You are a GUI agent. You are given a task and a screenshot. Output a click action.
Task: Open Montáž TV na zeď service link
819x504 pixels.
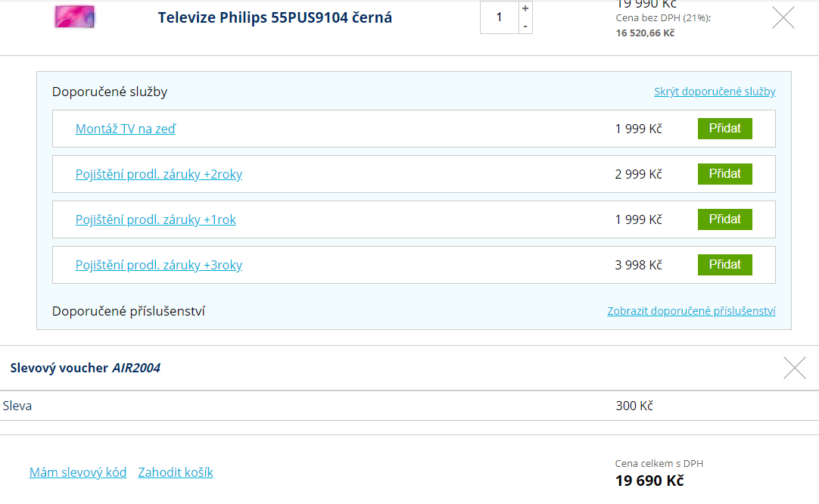tap(126, 129)
